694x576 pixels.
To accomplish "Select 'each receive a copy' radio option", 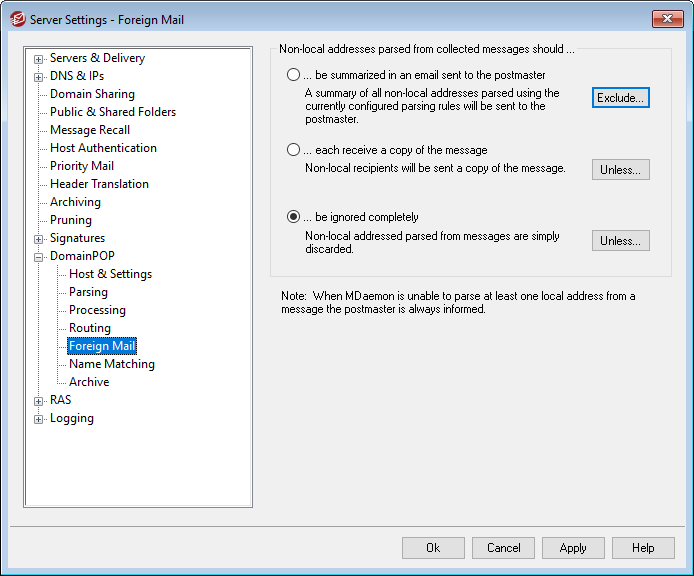I will [293, 150].
